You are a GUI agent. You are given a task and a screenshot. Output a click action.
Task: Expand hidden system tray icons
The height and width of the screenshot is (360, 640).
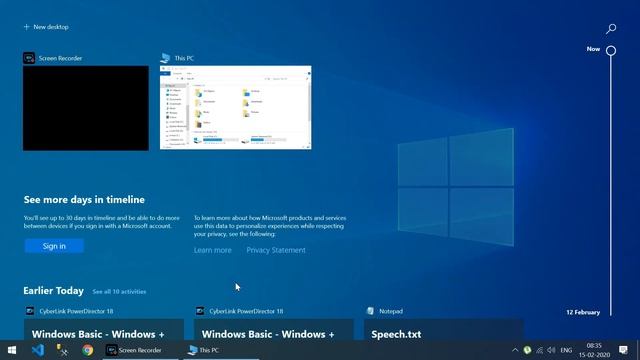click(515, 350)
